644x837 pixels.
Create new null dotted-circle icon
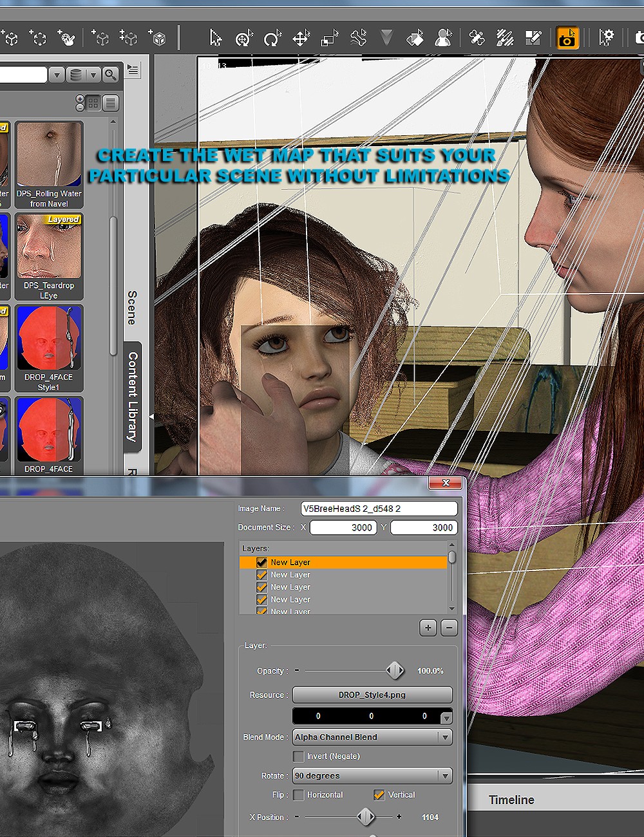[38, 39]
